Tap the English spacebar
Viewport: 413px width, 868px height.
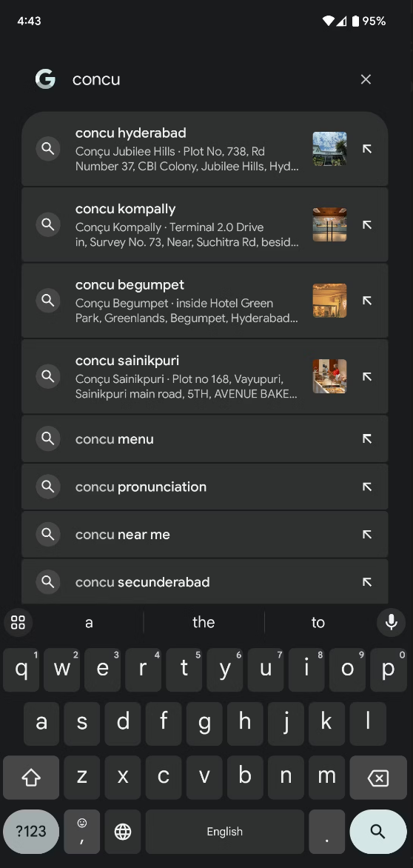[x=224, y=831]
